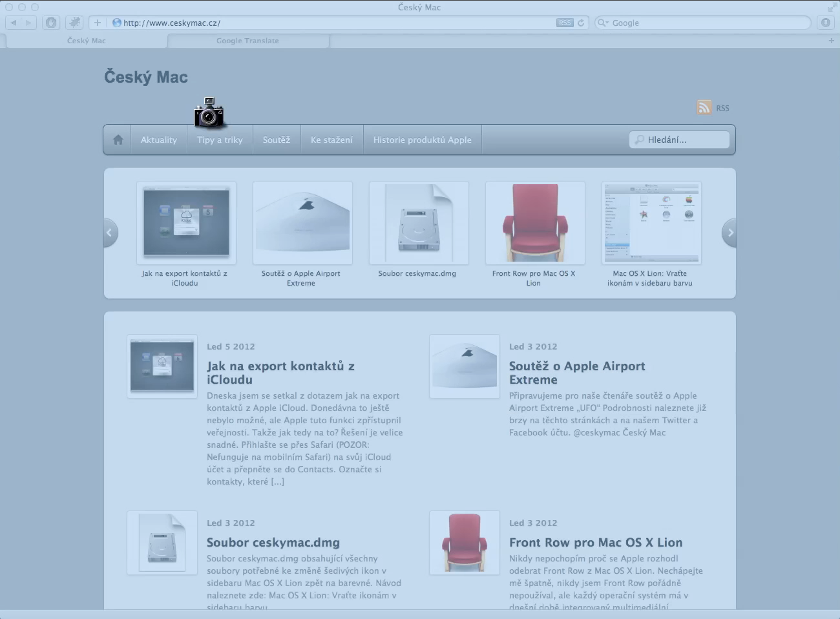Click the browser forward arrow button
Image resolution: width=840 pixels, height=619 pixels.
tap(28, 23)
